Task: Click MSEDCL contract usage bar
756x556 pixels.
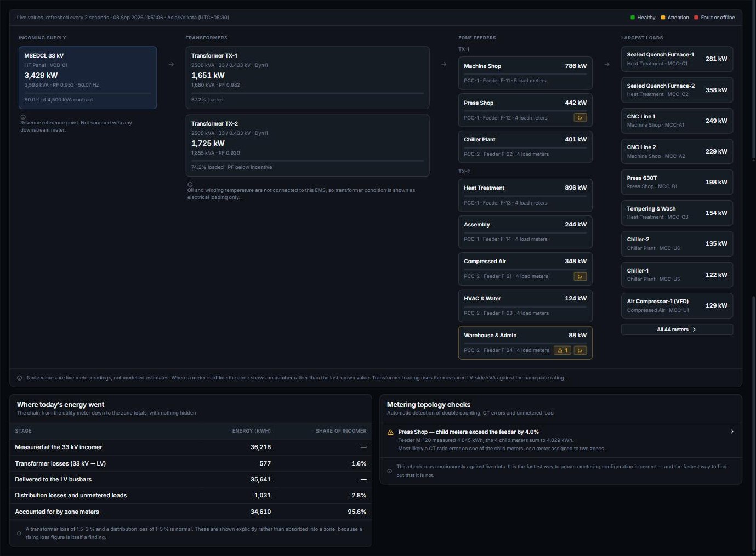Action: tap(88, 93)
